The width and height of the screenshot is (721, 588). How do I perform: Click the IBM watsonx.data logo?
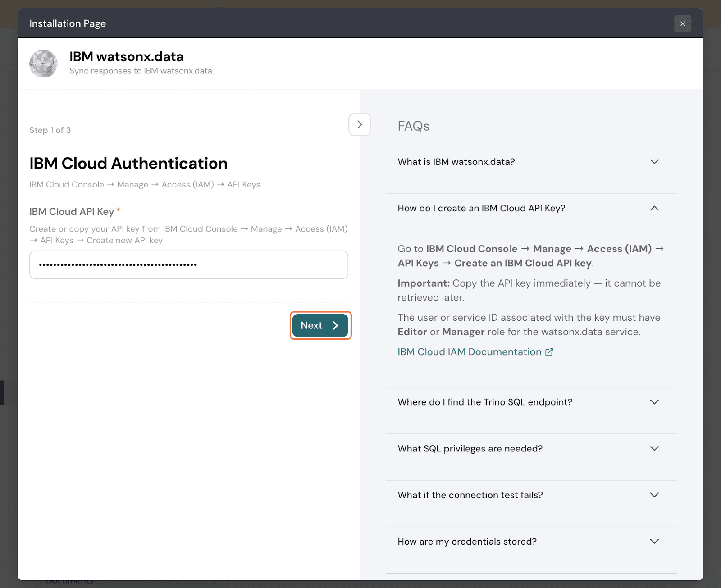coord(43,64)
